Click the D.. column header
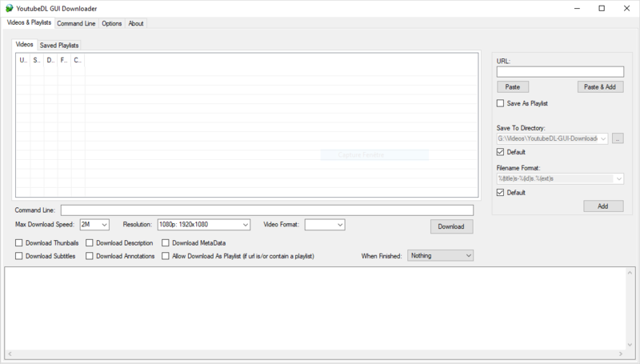640x364 pixels. (50, 60)
